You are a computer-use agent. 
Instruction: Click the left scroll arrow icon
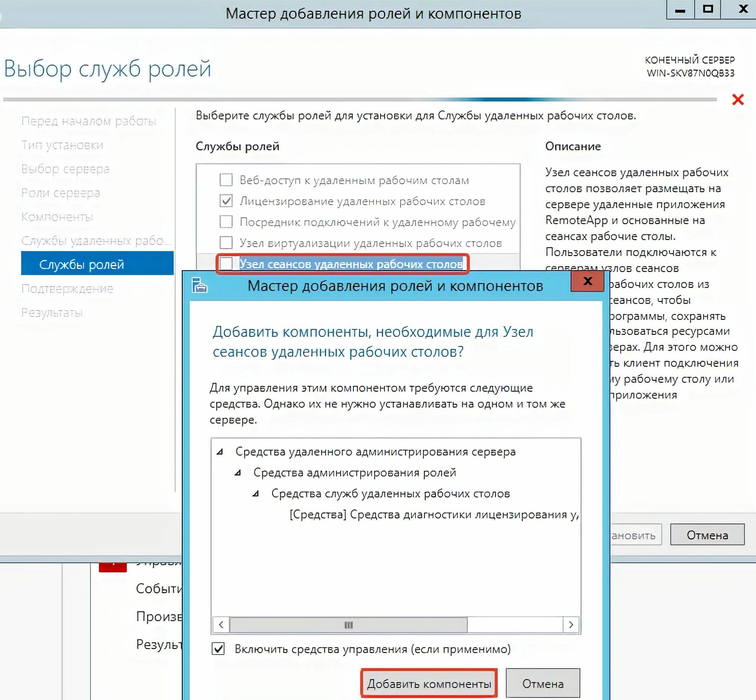pos(221,625)
